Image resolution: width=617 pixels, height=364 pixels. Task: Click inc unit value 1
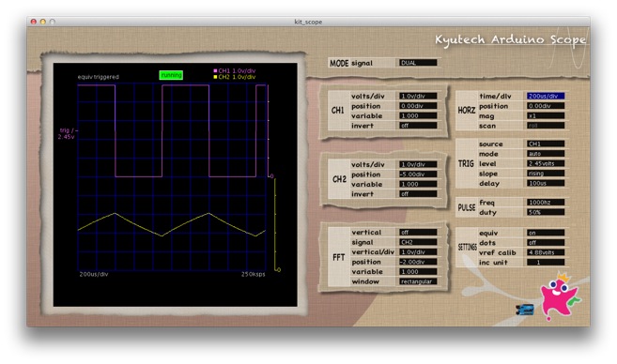tap(546, 262)
